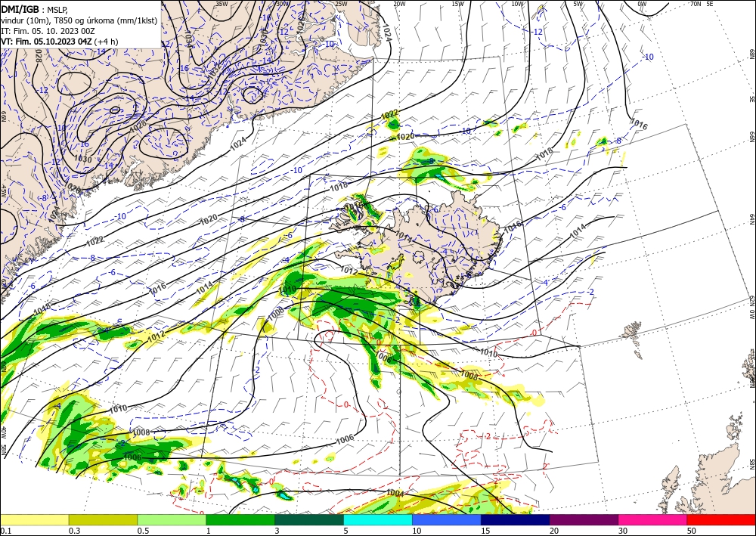The height and width of the screenshot is (536, 756).
Task: Click the legend value "15" on the colorbar
Action: 485,531
